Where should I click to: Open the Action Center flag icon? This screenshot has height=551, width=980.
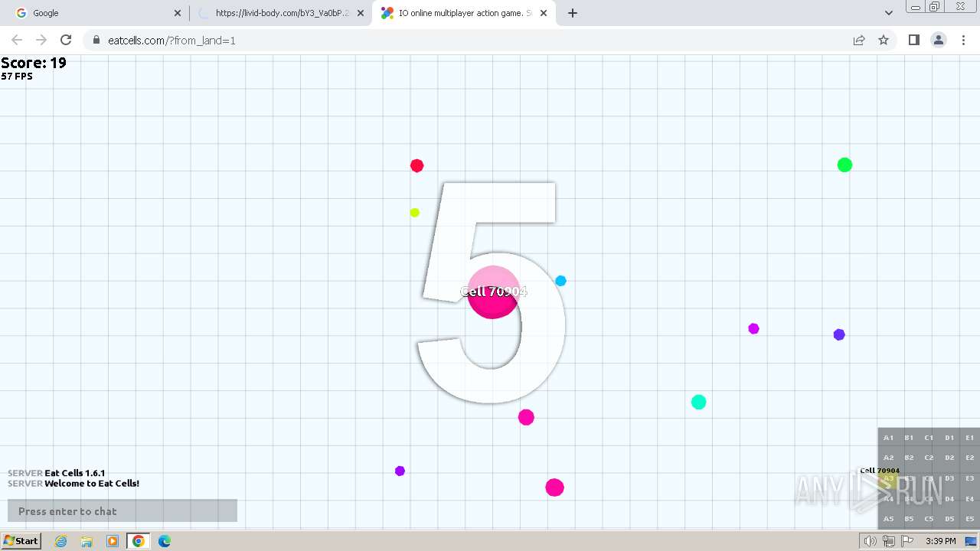click(x=907, y=541)
